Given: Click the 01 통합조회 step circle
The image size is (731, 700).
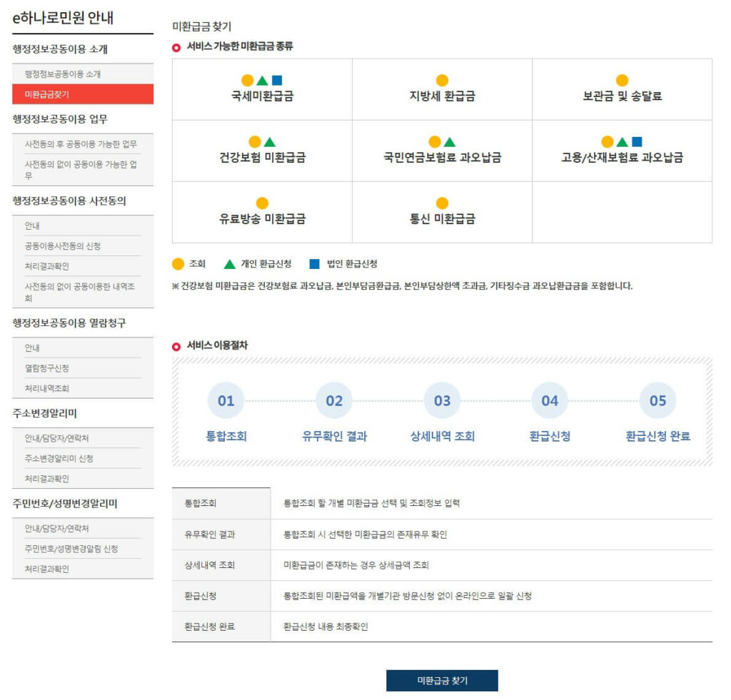Looking at the screenshot, I should click(x=226, y=400).
